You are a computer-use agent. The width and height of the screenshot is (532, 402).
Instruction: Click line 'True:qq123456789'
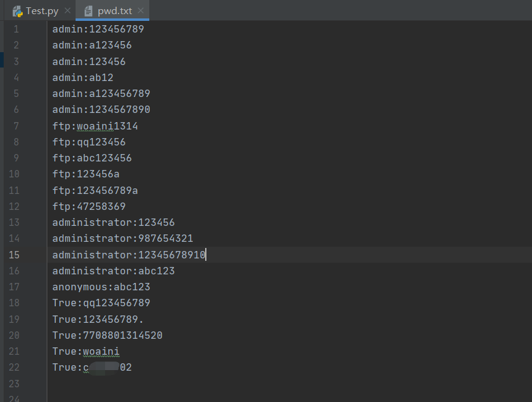point(101,303)
